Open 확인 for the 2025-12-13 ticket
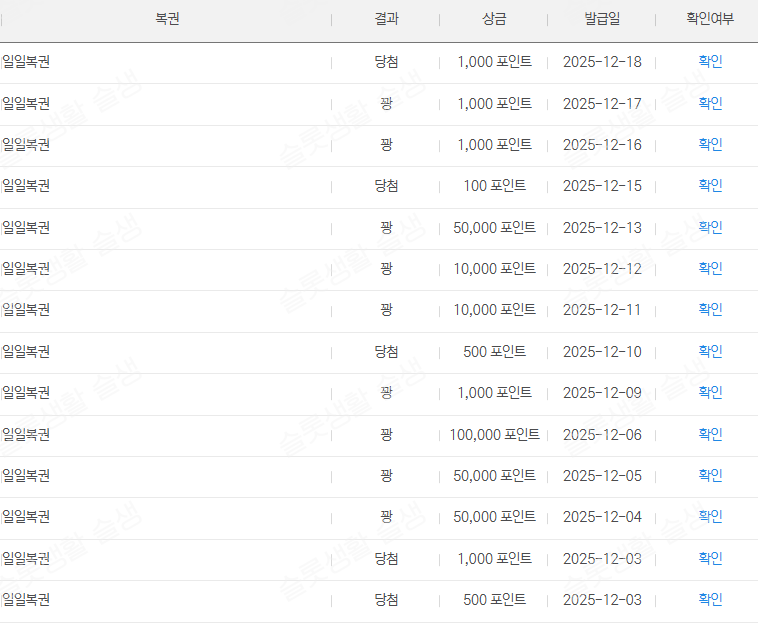Screen dimensions: 758x624 pyautogui.click(x=710, y=228)
